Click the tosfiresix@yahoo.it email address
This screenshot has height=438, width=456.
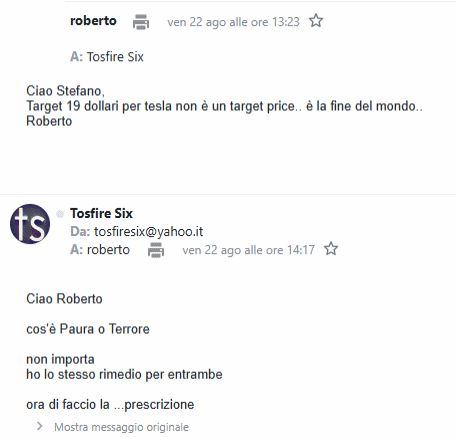pyautogui.click(x=148, y=232)
